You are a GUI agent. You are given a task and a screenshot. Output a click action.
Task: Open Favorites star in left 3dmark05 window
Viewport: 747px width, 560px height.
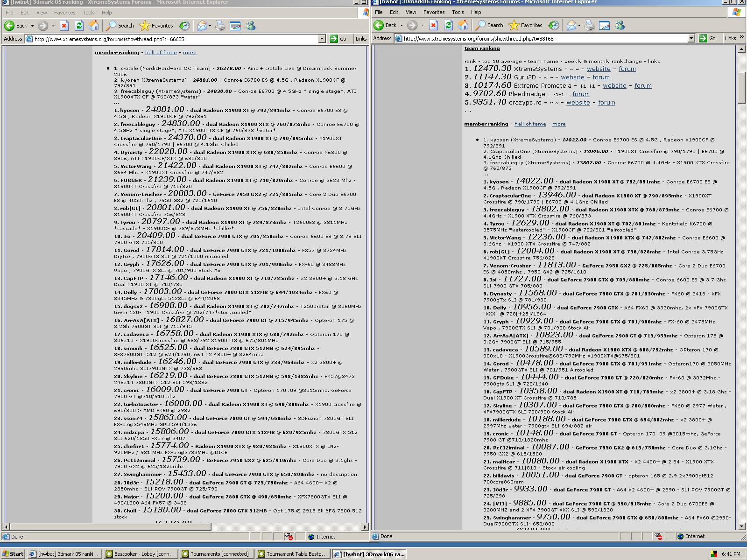(156, 26)
